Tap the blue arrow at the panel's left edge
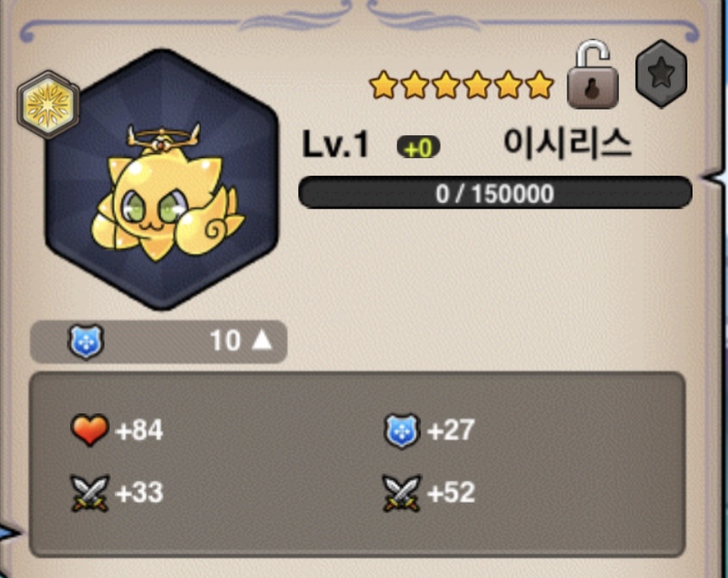This screenshot has height=578, width=728. 8,532
